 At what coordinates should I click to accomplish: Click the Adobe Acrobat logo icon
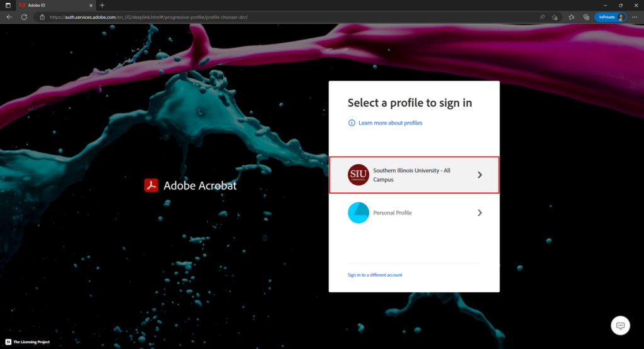[151, 186]
